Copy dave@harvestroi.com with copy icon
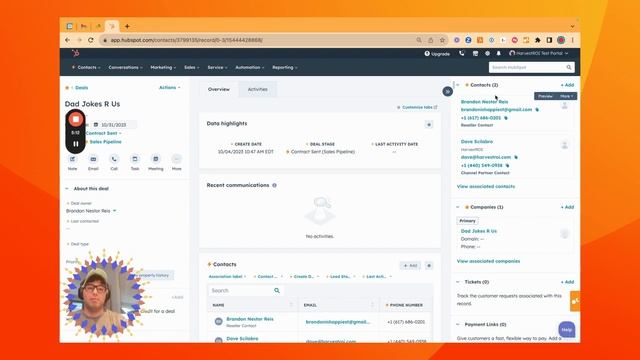 [516, 157]
